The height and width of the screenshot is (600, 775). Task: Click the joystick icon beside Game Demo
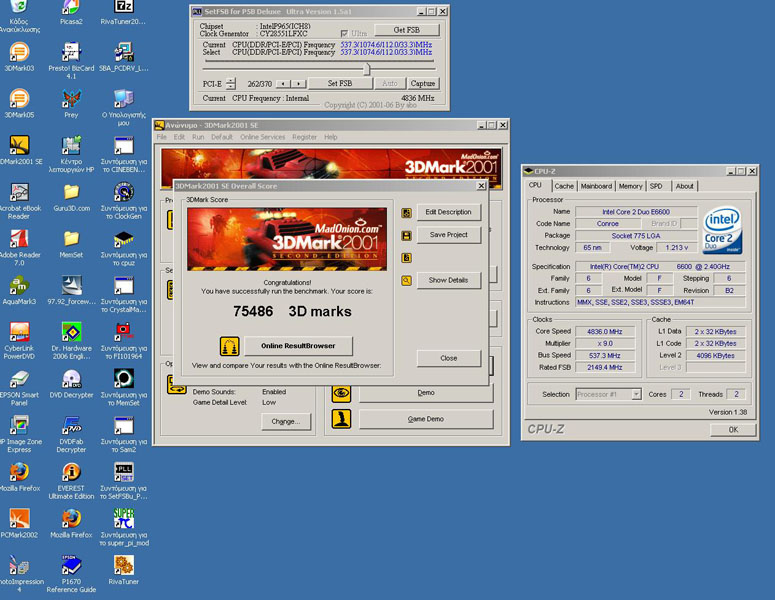(341, 419)
